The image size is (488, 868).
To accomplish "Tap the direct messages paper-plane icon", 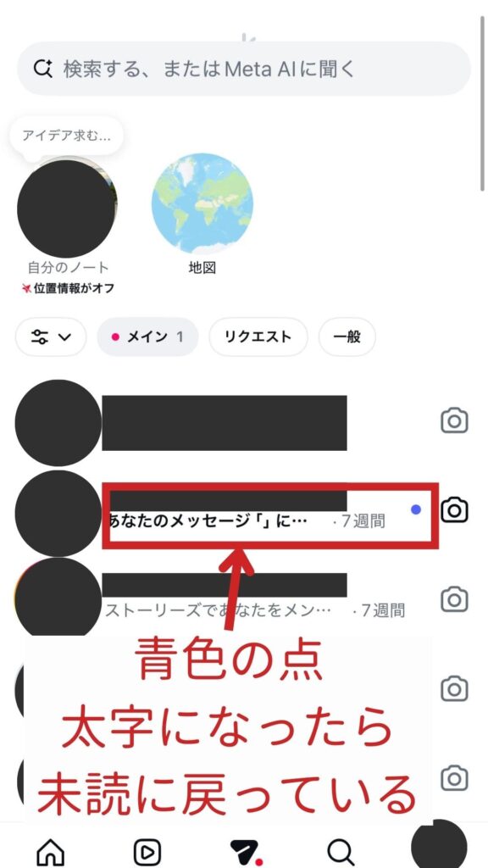I will click(x=245, y=851).
